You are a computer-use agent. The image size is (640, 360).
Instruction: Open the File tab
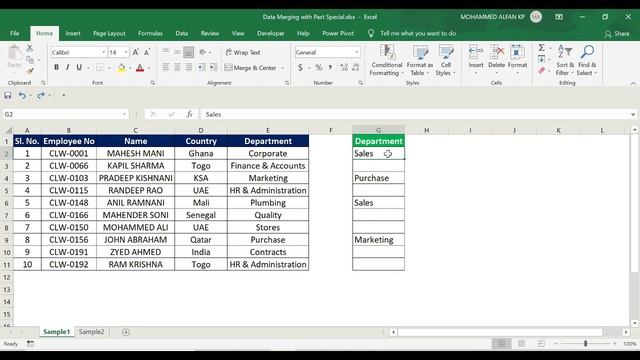click(x=15, y=33)
